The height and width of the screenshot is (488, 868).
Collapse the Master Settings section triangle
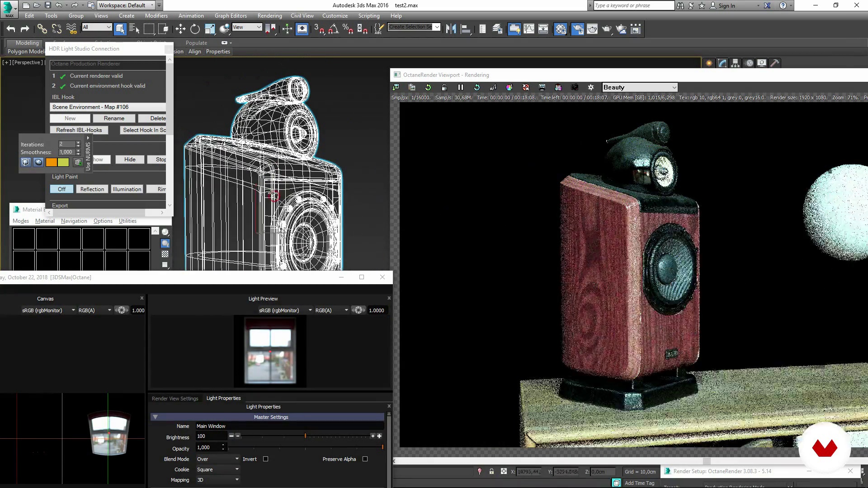coord(155,417)
